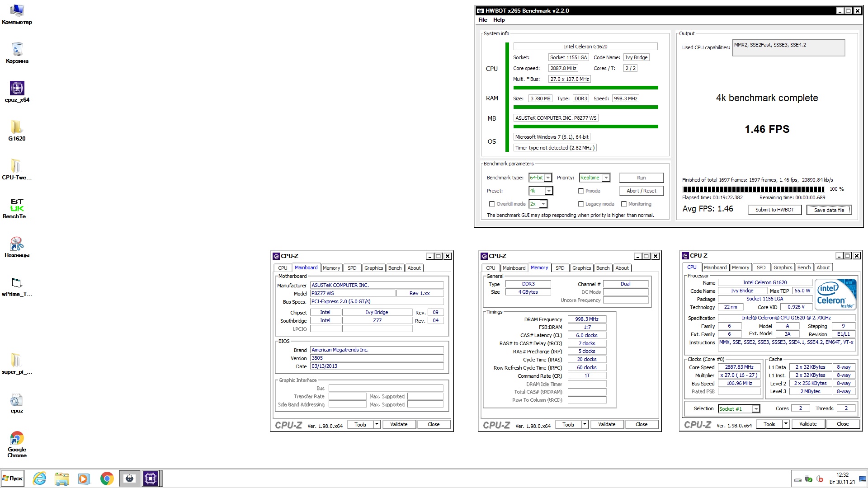This screenshot has width=868, height=488.
Task: Open the G1620 folder on desktop
Action: point(17,131)
